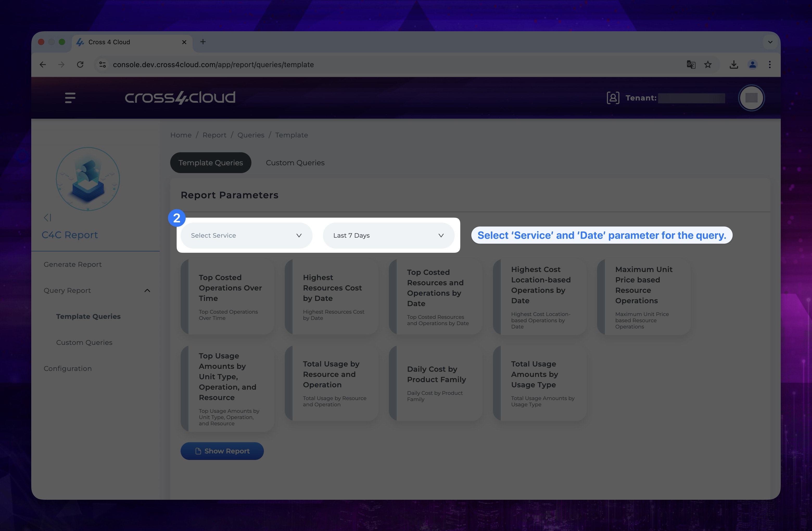The image size is (812, 531).
Task: Click the Generate Report menu item
Action: 72,264
